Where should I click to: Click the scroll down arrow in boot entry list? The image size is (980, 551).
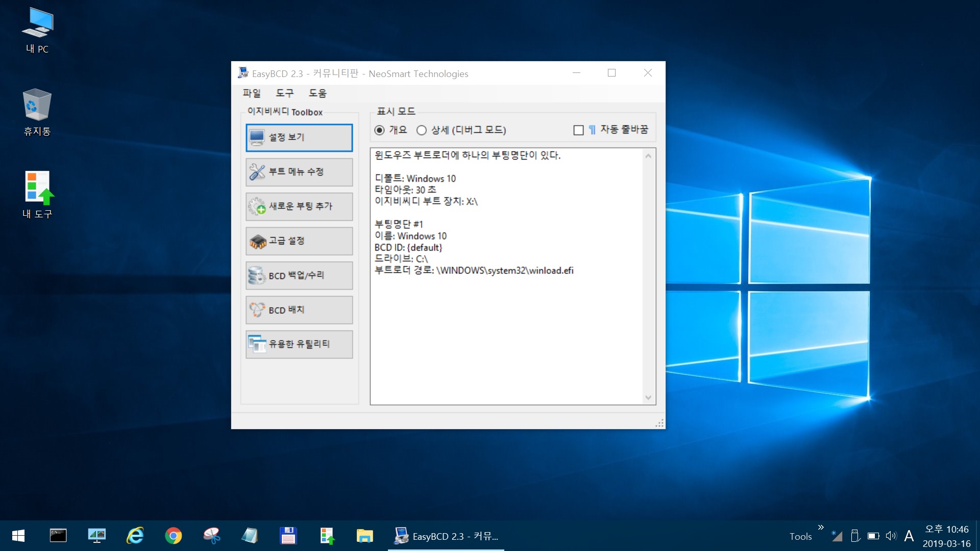648,397
